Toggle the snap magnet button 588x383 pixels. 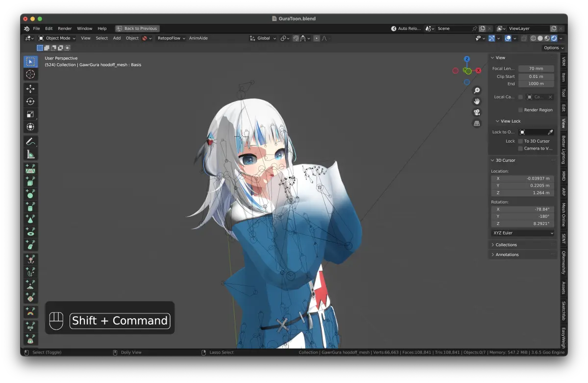point(296,38)
